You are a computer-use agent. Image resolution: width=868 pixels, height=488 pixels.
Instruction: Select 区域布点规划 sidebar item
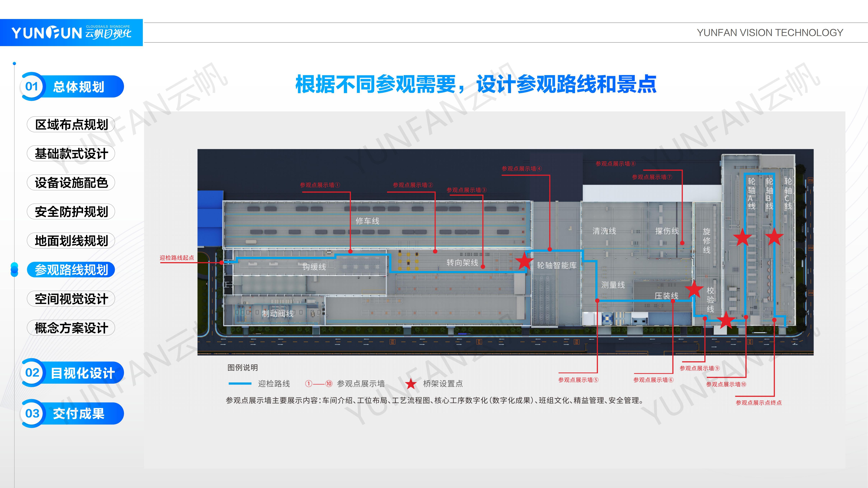(x=71, y=125)
